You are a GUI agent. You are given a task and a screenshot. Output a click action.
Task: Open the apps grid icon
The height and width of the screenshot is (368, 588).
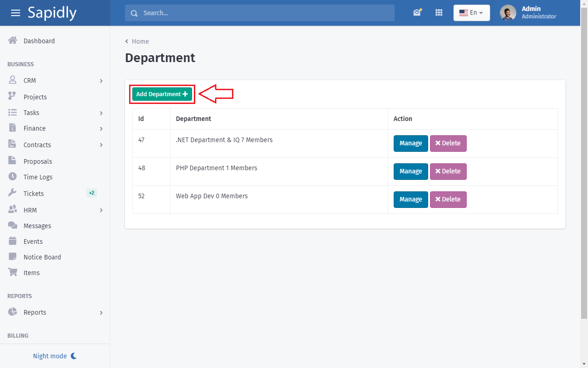click(x=439, y=13)
